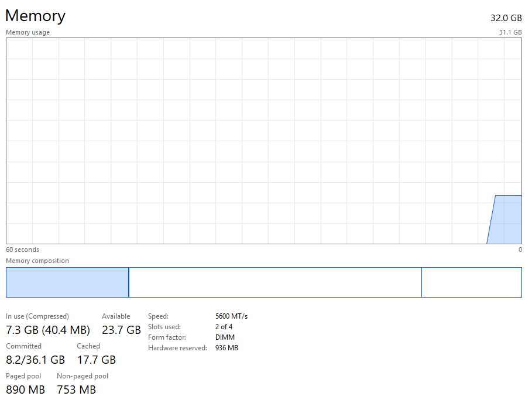Select the Non-paged pool 753 MB value
Image resolution: width=532 pixels, height=403 pixels.
76,390
